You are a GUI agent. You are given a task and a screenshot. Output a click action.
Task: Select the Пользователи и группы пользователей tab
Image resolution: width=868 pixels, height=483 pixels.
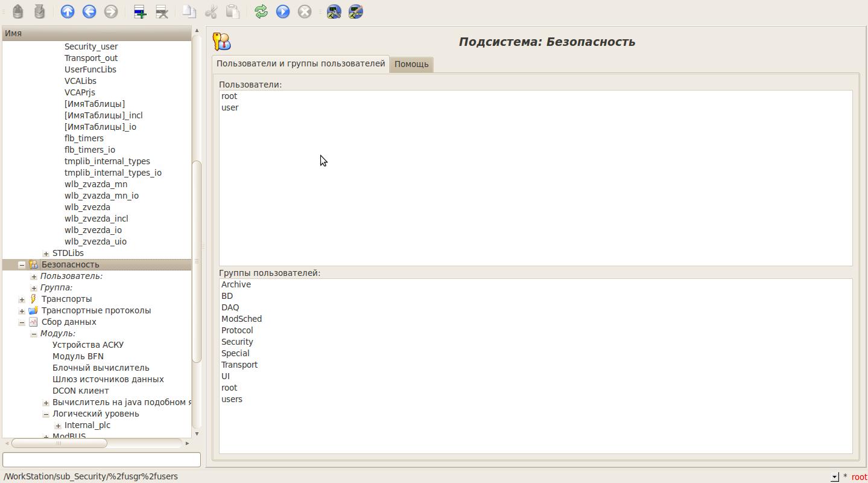300,63
